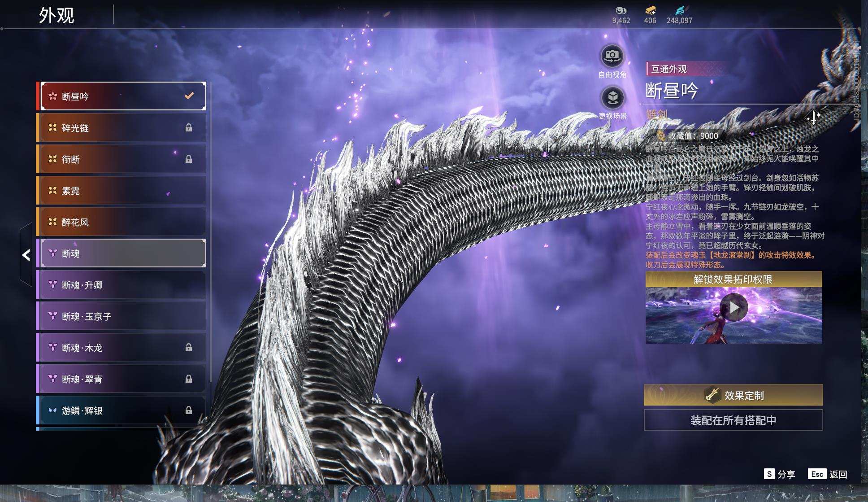Select the 游鳞·辉银 skin entry
868x502 pixels.
(123, 410)
